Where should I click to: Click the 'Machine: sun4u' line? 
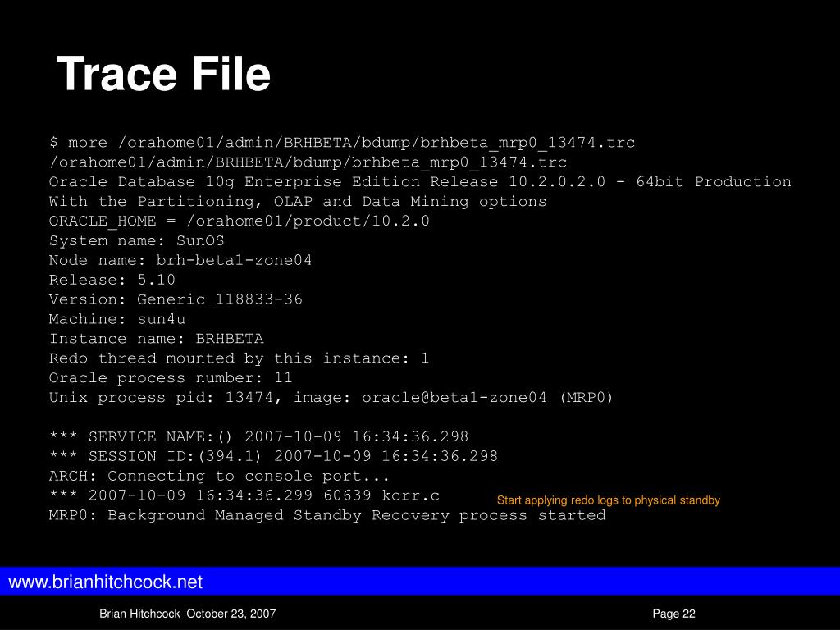click(x=117, y=319)
